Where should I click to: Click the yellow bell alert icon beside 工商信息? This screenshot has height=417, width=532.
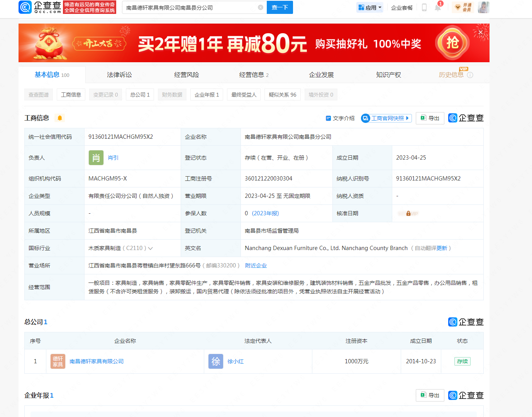pos(60,118)
